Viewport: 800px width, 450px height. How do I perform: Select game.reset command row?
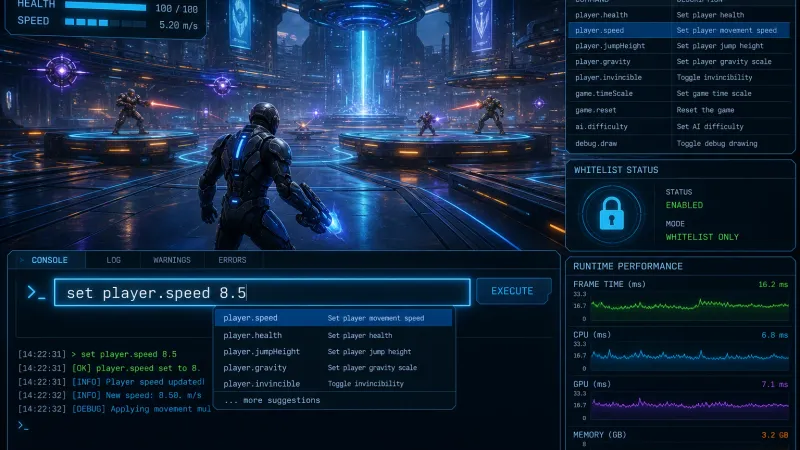point(679,110)
